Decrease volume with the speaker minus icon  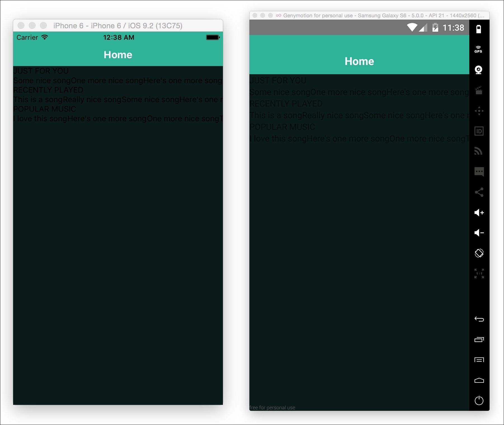pyautogui.click(x=479, y=233)
